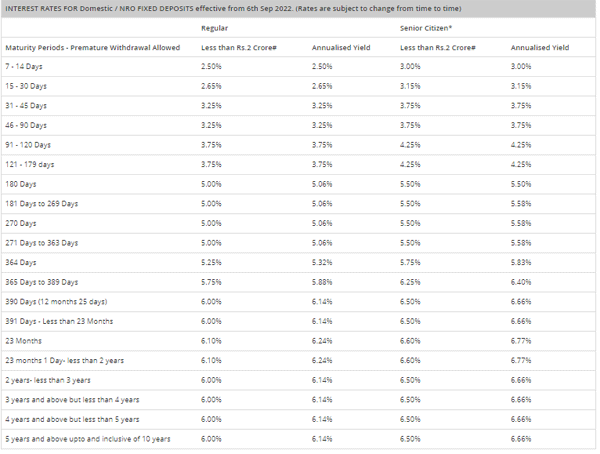Select "390 Days (12 months 25 days)" label
600x454 pixels.
(56, 301)
